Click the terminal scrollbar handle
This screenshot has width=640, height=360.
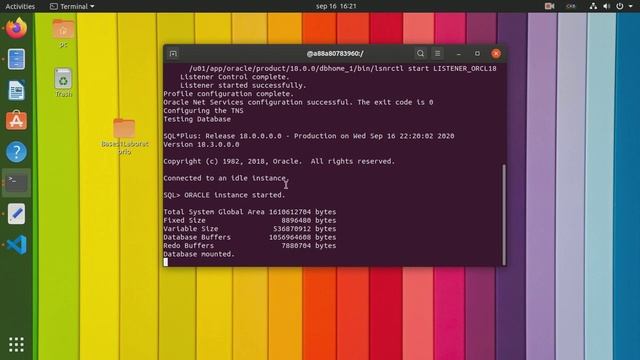[504, 215]
